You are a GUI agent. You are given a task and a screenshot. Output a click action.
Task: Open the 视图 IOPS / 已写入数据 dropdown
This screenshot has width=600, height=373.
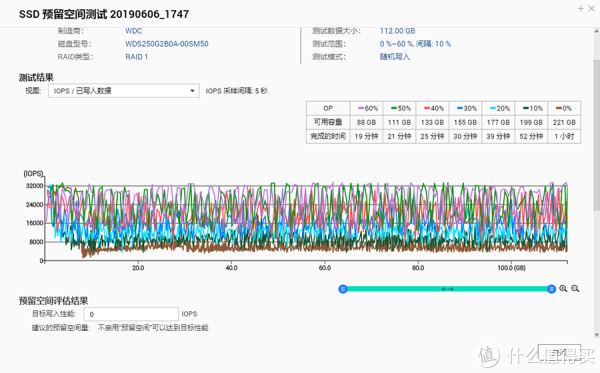tap(124, 91)
